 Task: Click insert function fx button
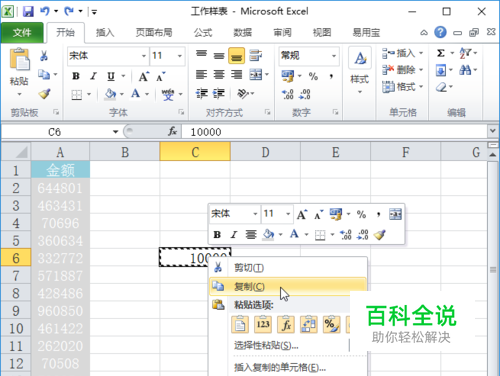[x=172, y=131]
